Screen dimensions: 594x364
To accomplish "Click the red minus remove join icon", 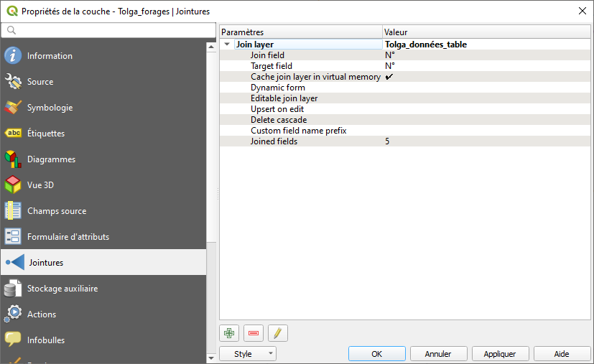I will [254, 333].
